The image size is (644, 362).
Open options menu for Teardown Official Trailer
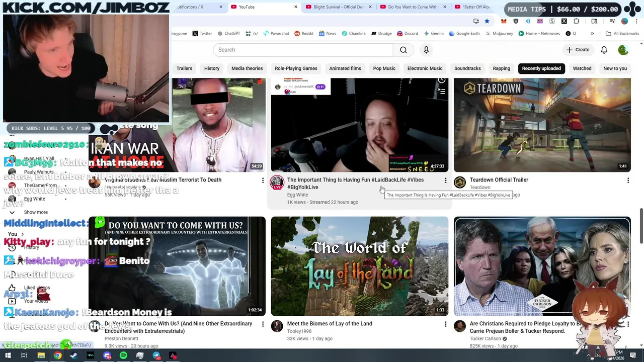point(628,180)
